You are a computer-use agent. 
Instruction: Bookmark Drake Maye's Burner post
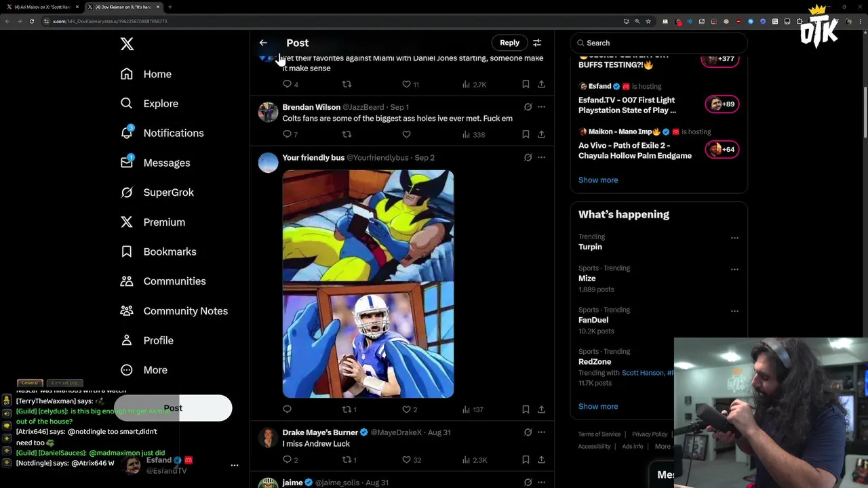tap(526, 460)
